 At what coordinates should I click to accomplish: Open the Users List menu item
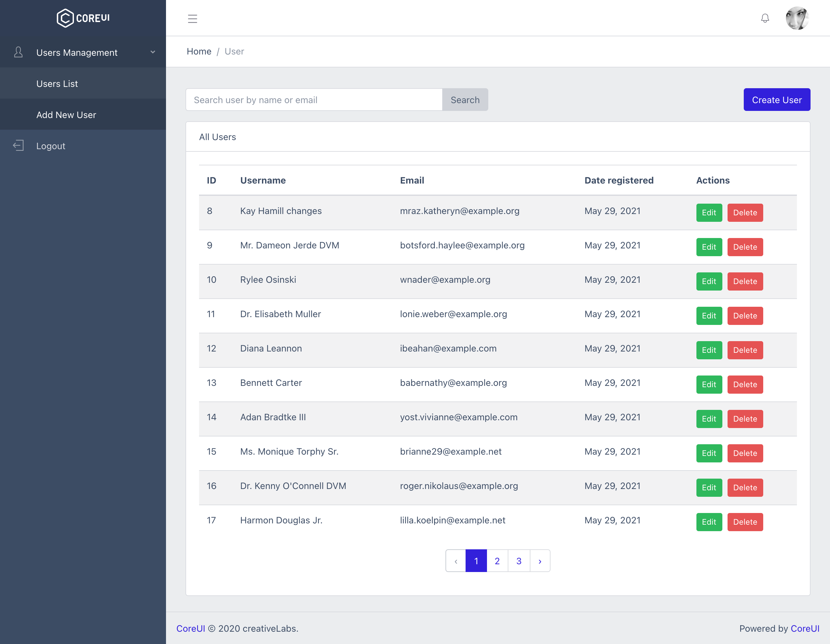click(57, 84)
